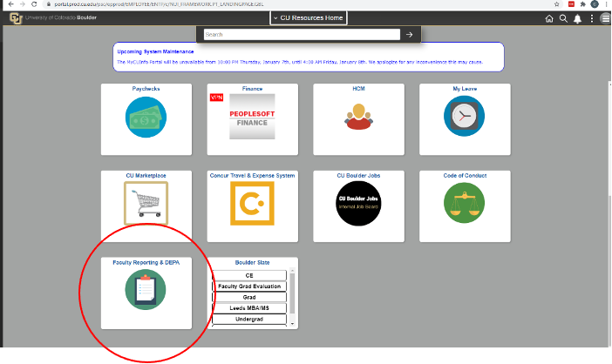612x364 pixels.
Task: Submit search with the arrow button
Action: tap(410, 34)
